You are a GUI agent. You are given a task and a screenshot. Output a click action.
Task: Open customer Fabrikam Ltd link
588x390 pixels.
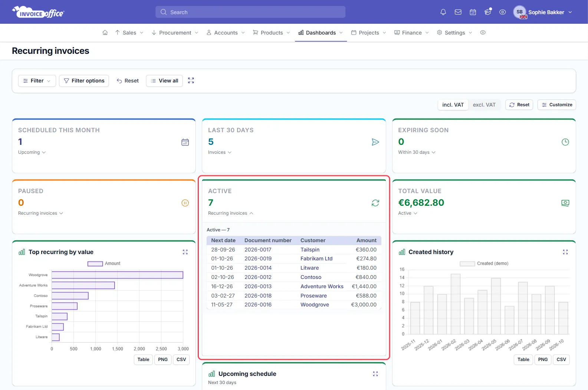(316, 259)
